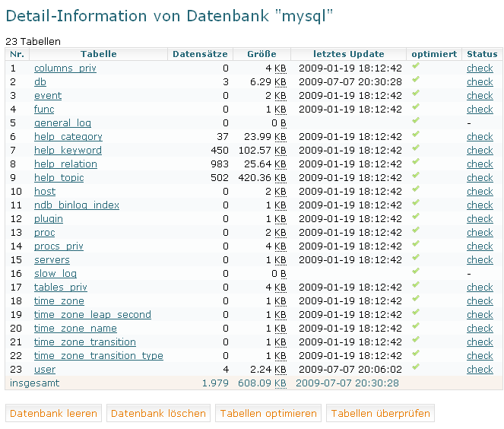
Task: Open the slow_log table
Action: 55,273
